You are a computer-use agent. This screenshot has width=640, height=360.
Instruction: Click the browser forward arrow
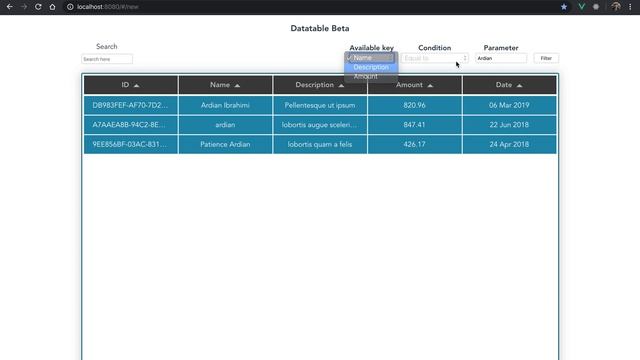click(24, 7)
